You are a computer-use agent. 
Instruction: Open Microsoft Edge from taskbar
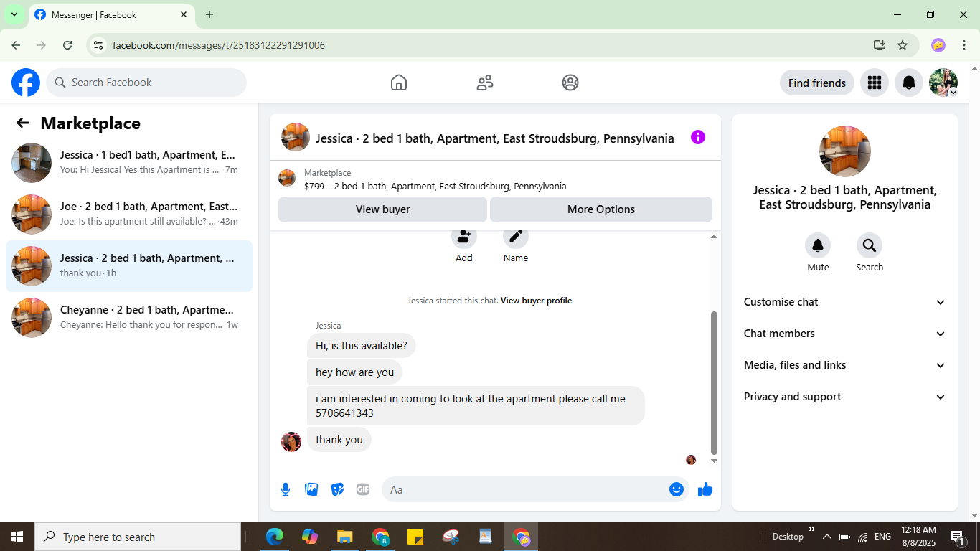pyautogui.click(x=275, y=537)
